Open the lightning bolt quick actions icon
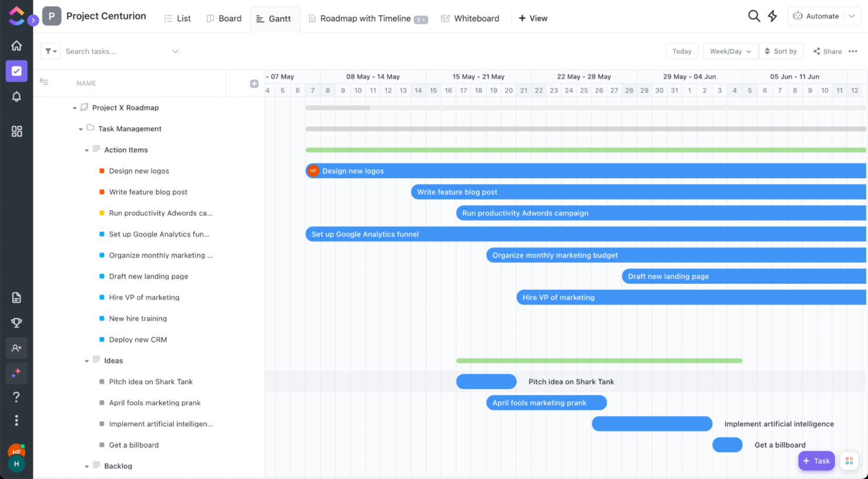The height and width of the screenshot is (479, 868). (x=772, y=16)
